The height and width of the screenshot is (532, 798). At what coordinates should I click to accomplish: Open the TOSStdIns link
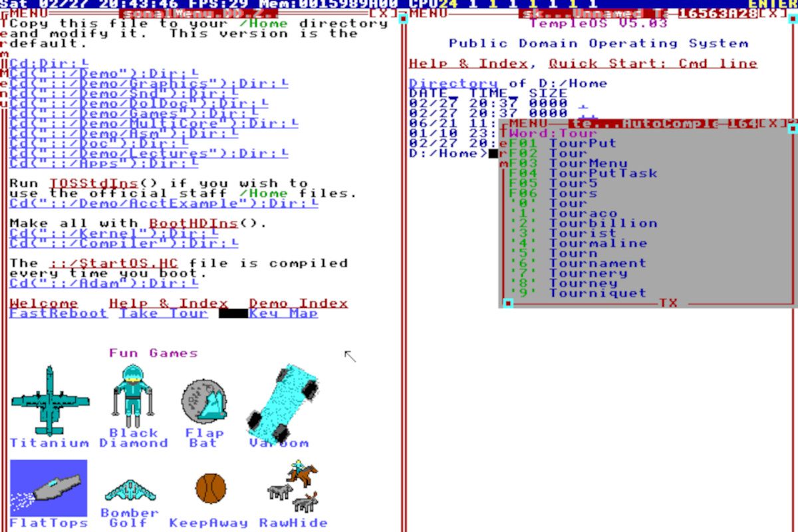pos(94,184)
